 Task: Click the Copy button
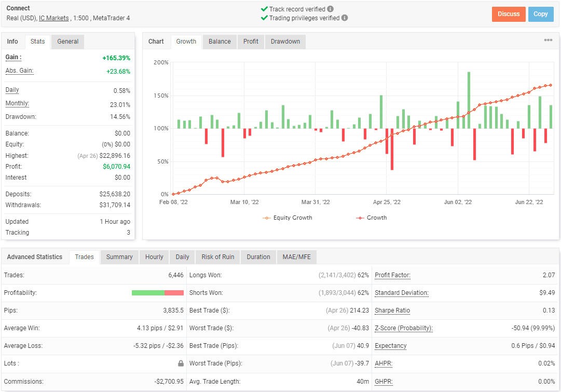coord(541,14)
